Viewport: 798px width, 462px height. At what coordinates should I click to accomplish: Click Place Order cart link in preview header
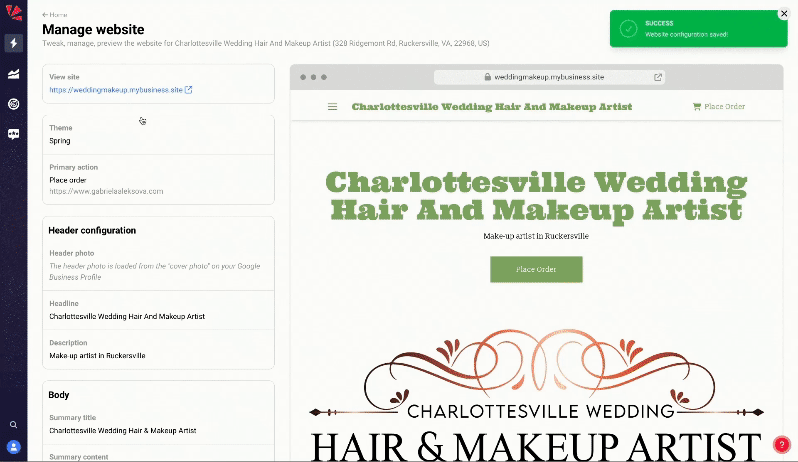[719, 106]
